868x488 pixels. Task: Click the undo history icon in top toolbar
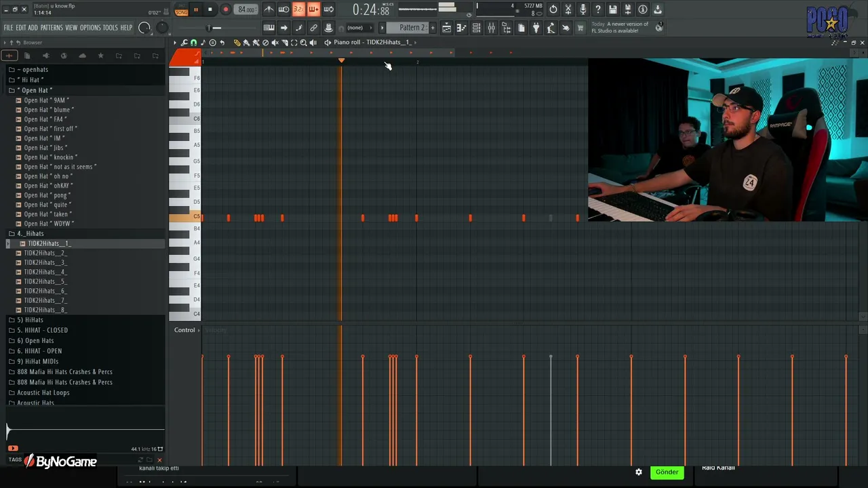553,9
